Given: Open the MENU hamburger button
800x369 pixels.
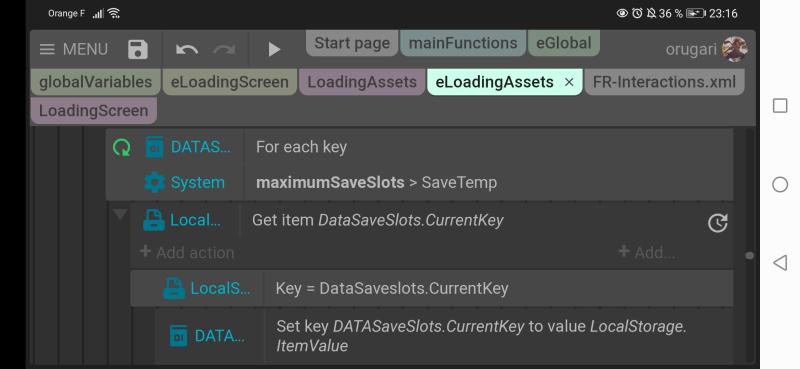Looking at the screenshot, I should tap(73, 50).
